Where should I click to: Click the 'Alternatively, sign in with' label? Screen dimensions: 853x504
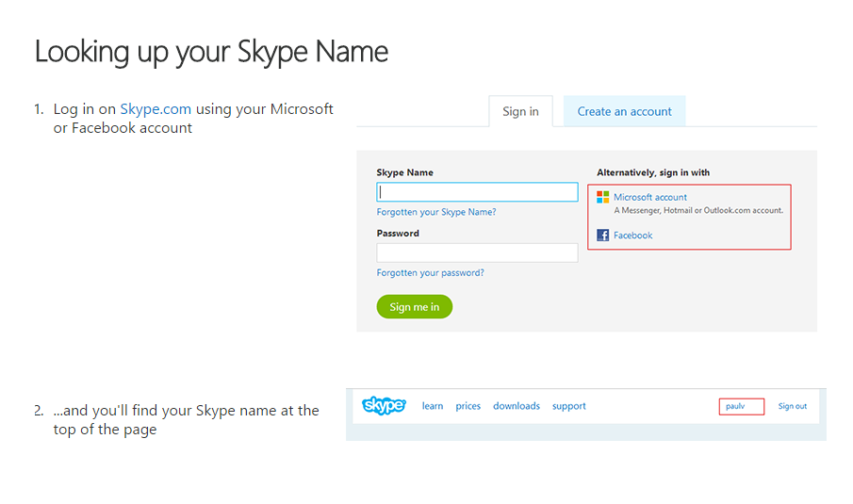click(x=653, y=172)
